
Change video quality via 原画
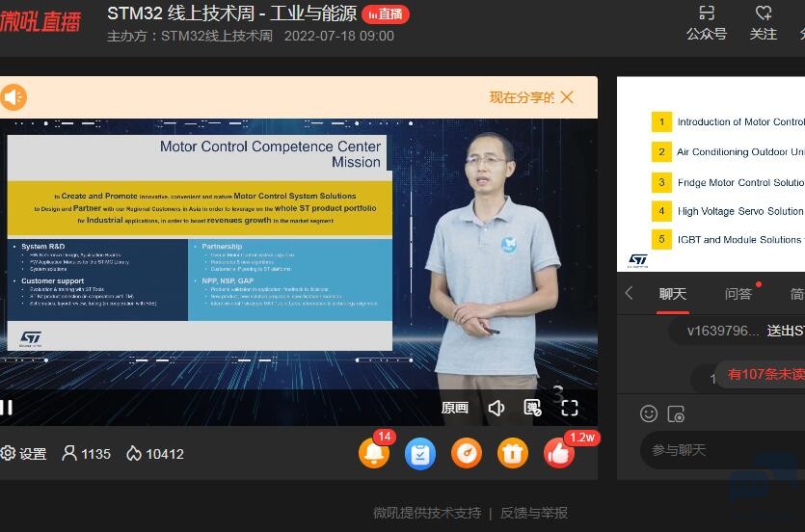pos(454,408)
